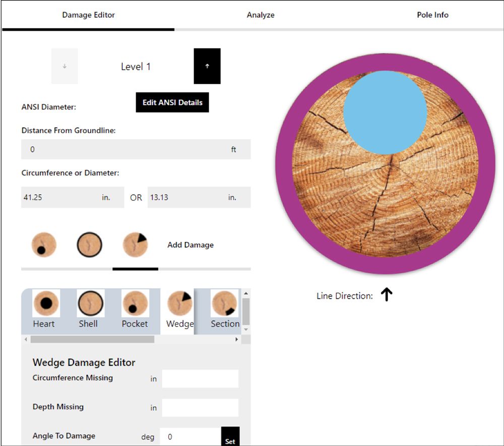Select the Heart damage type icon
Viewport: 504px width, 446px height.
[x=46, y=304]
